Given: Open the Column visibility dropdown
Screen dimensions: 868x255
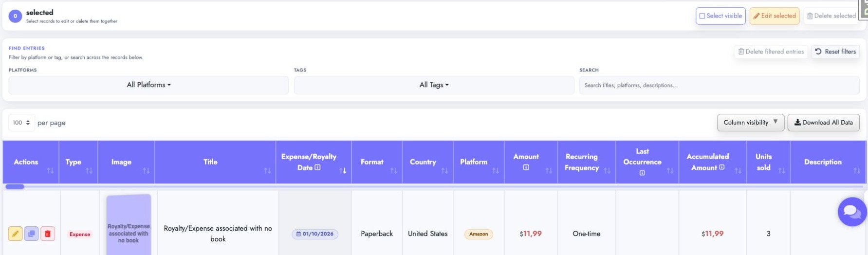Looking at the screenshot, I should tap(750, 123).
